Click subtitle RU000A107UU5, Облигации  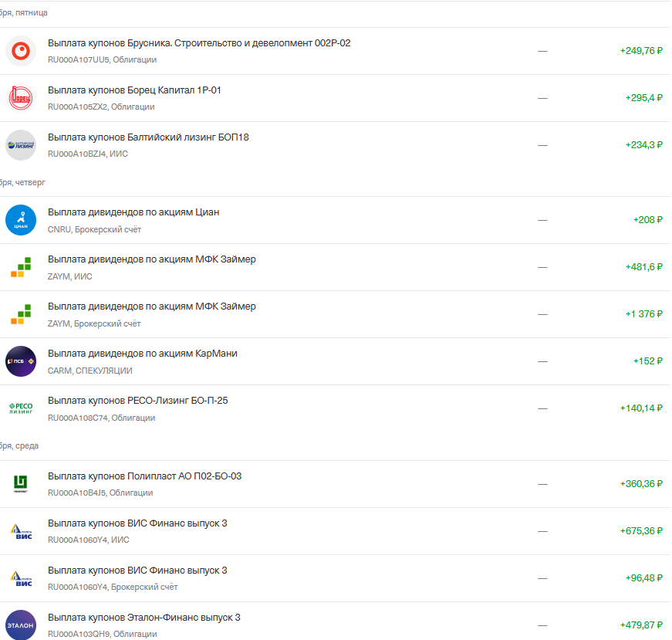pyautogui.click(x=102, y=59)
